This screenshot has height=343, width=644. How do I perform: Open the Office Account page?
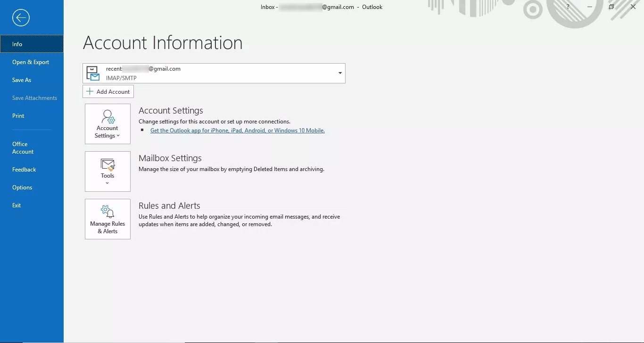pyautogui.click(x=32, y=147)
